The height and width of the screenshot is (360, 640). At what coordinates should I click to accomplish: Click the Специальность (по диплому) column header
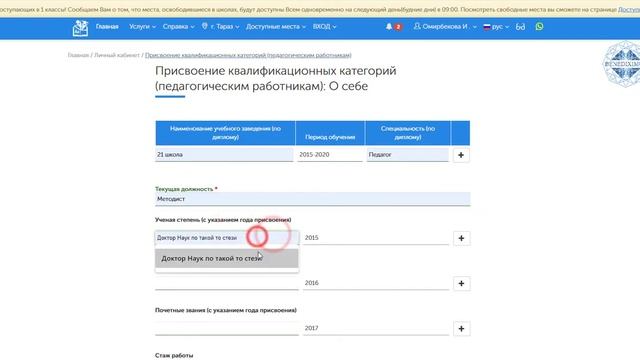(408, 133)
